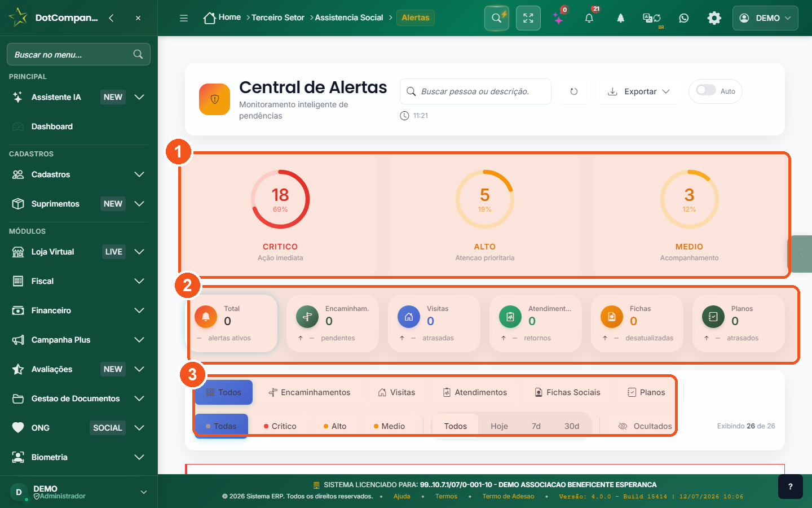Viewport: 812px width, 508px height.
Task: Click the solid alert bell icon
Action: click(x=620, y=18)
